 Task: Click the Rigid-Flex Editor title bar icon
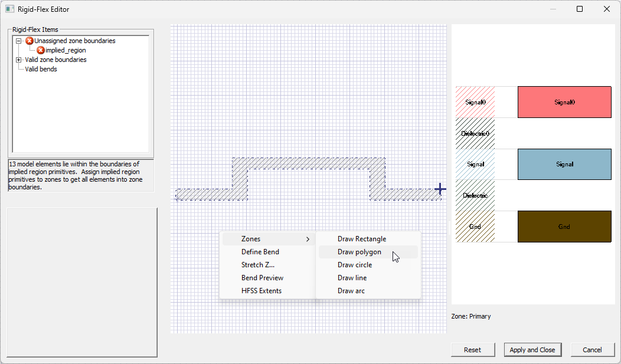[8, 9]
